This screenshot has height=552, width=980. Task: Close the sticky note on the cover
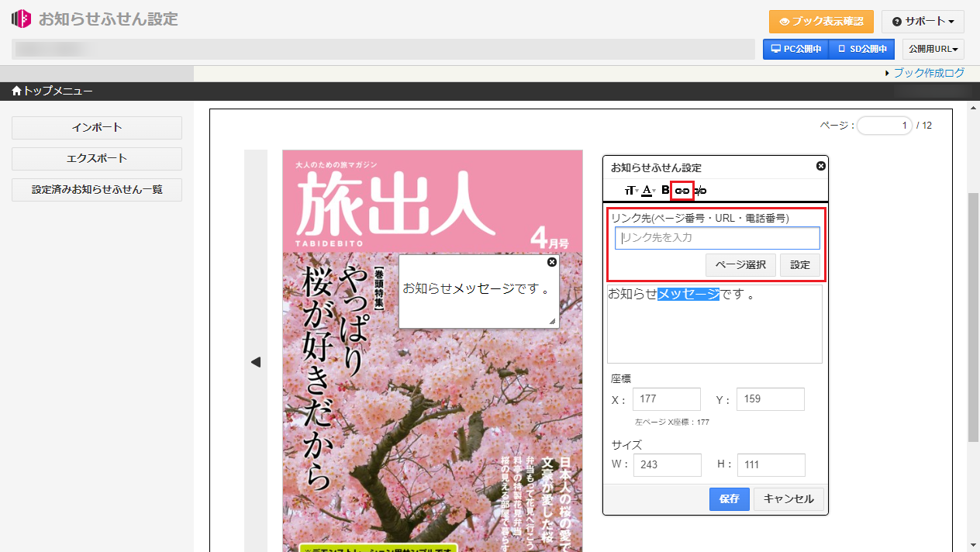[x=551, y=262]
